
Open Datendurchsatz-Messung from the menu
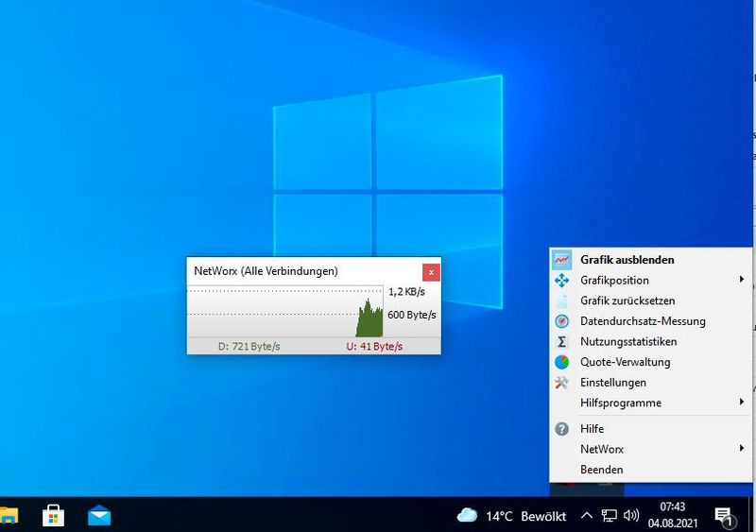(650, 321)
